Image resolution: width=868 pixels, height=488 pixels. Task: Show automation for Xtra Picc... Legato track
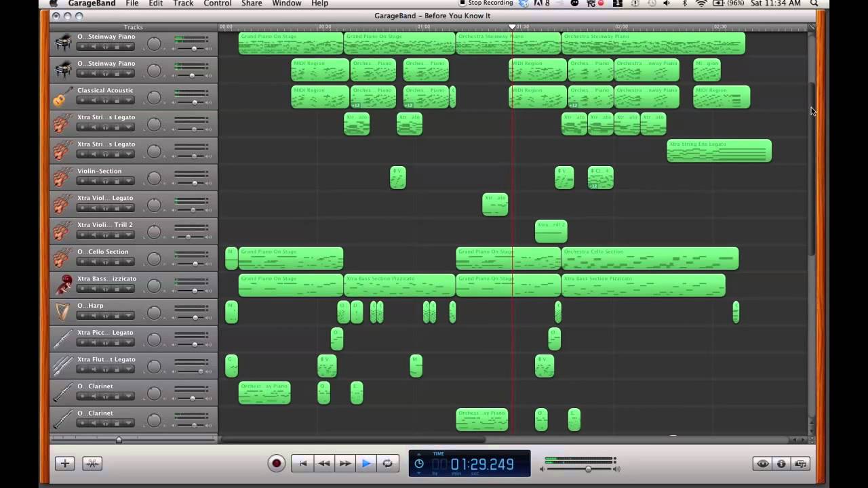pyautogui.click(x=128, y=342)
